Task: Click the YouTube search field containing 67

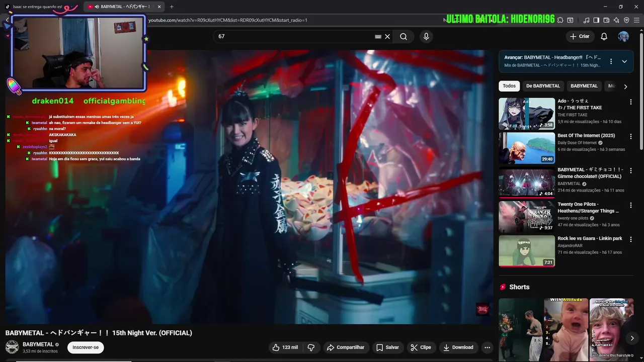Action: 294,37
